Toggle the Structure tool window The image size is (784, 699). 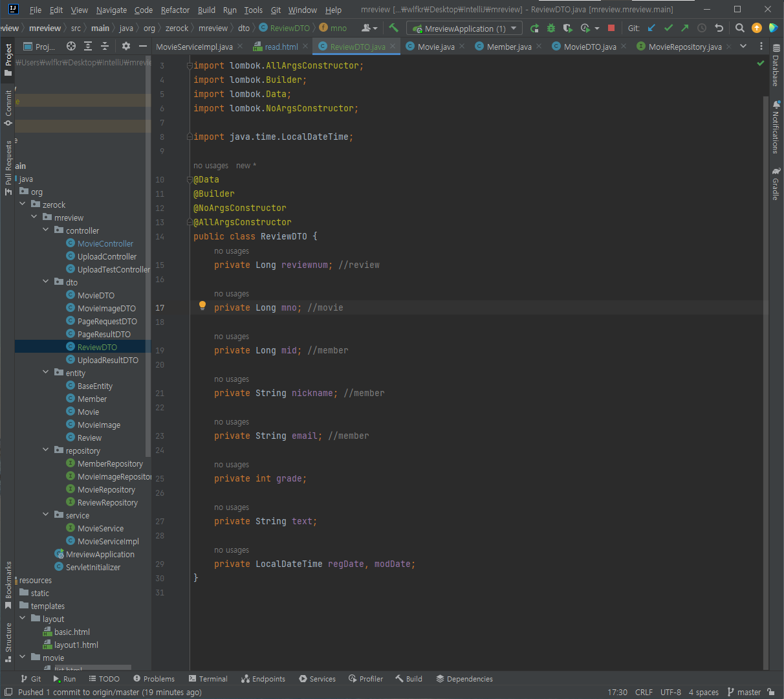pos(8,643)
